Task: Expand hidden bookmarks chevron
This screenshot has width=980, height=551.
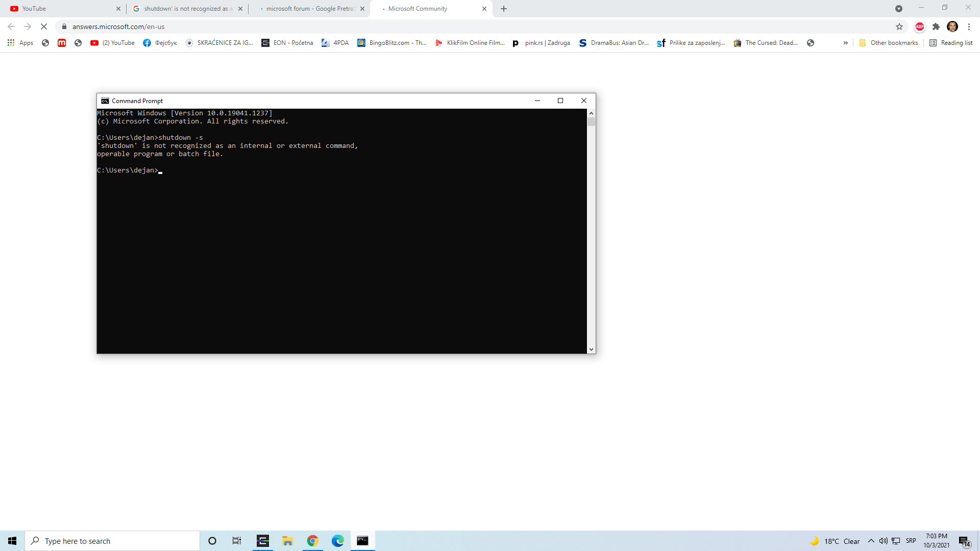Action: [x=846, y=43]
